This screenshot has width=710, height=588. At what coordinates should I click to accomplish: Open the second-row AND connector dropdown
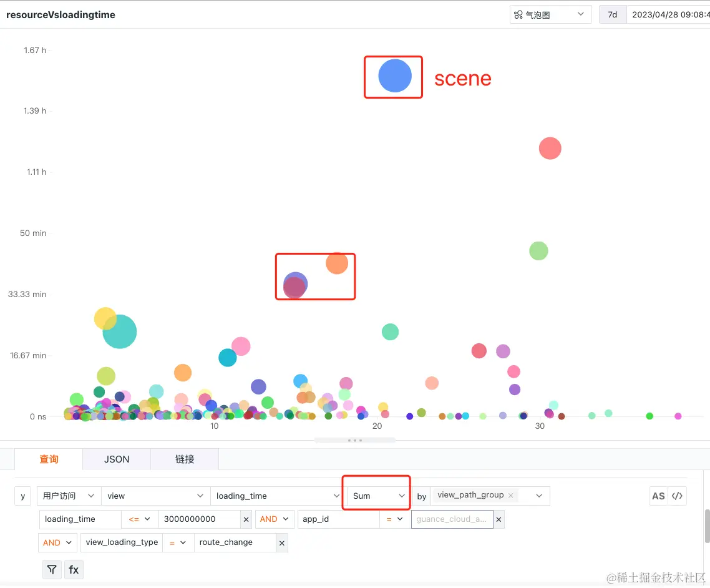coord(57,542)
